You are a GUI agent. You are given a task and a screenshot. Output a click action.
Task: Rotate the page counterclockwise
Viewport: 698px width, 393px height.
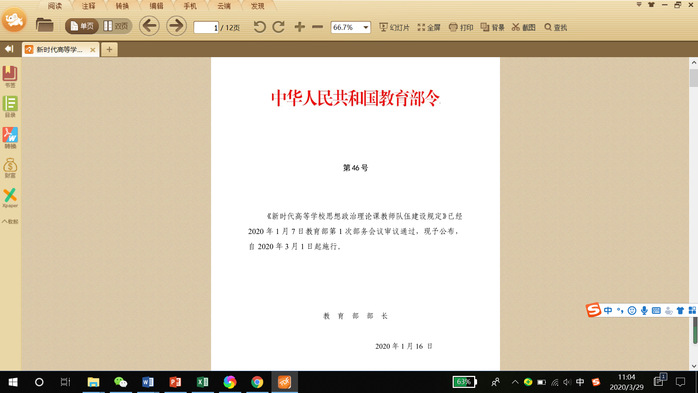(260, 27)
